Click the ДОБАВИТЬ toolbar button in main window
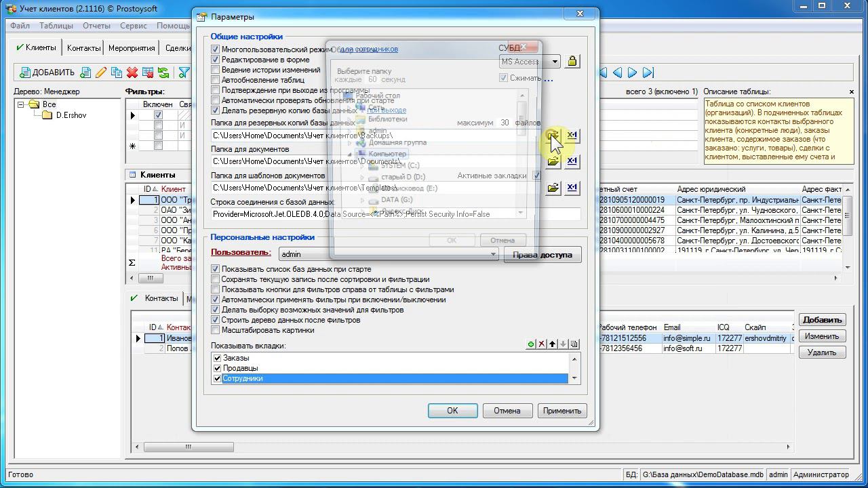This screenshot has height=488, width=868. click(x=47, y=73)
